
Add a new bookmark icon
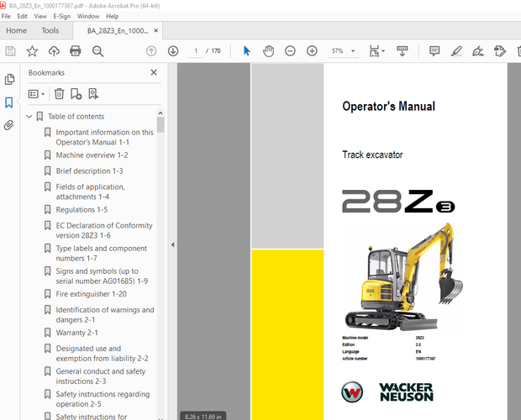tap(76, 93)
